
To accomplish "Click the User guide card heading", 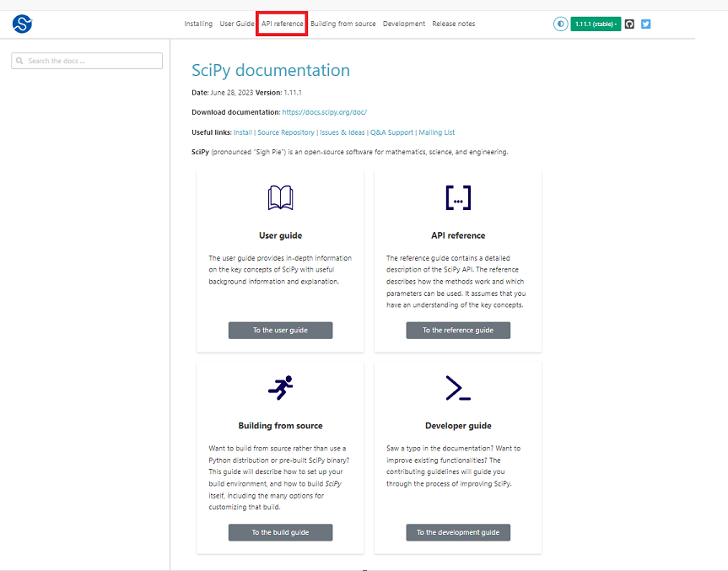I will tap(280, 235).
